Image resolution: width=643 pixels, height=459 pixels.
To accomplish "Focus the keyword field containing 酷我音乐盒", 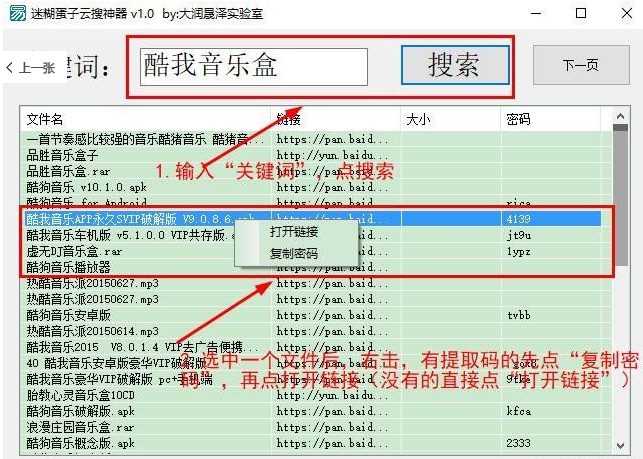I will coord(254,66).
